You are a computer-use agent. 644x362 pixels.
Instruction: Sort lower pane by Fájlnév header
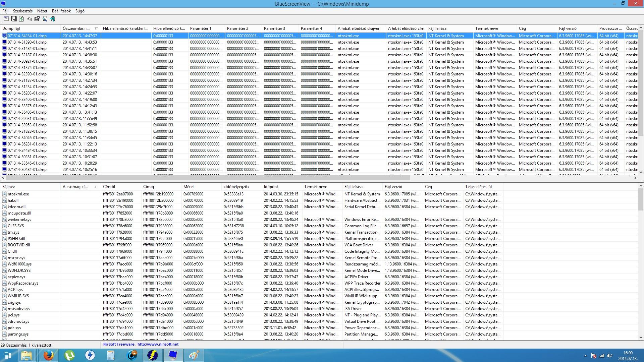30,187
